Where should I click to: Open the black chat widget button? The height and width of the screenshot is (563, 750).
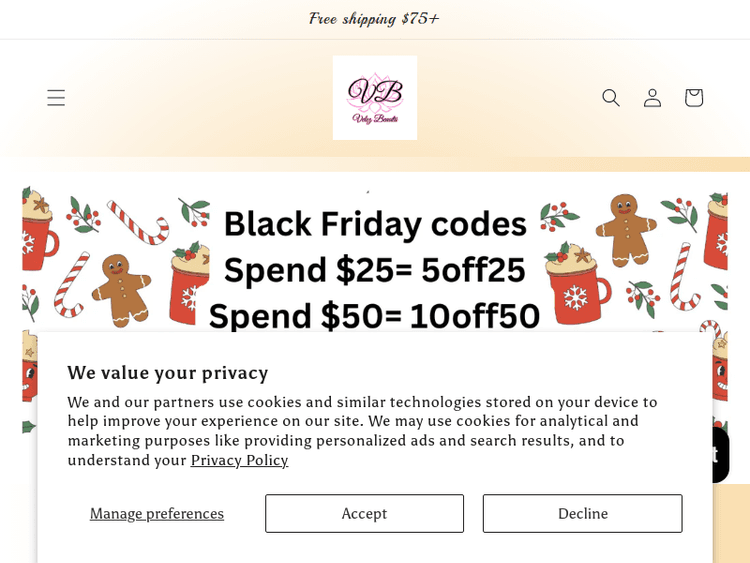tap(714, 455)
